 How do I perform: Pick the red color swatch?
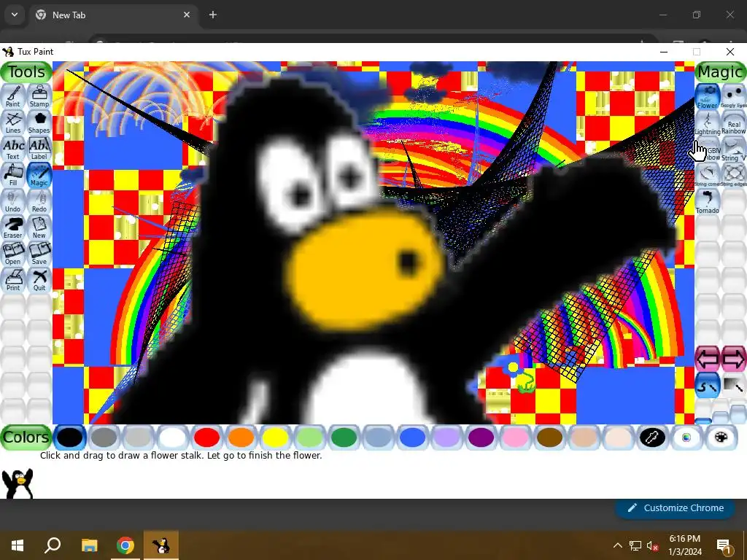coord(206,437)
